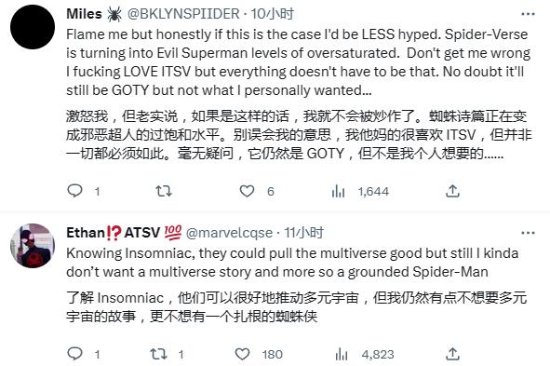
Task: Share the Miles tweet
Action: (452, 191)
